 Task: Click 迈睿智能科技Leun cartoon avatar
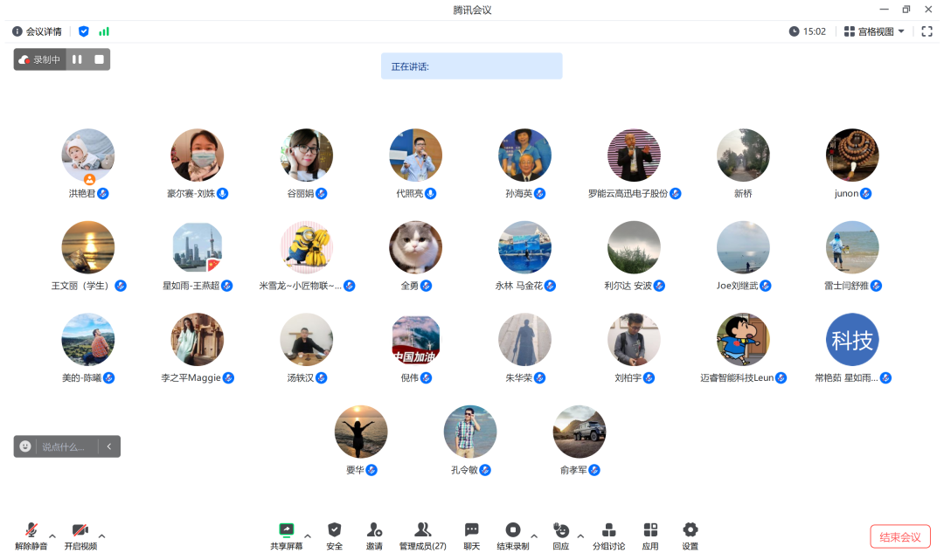coord(743,340)
